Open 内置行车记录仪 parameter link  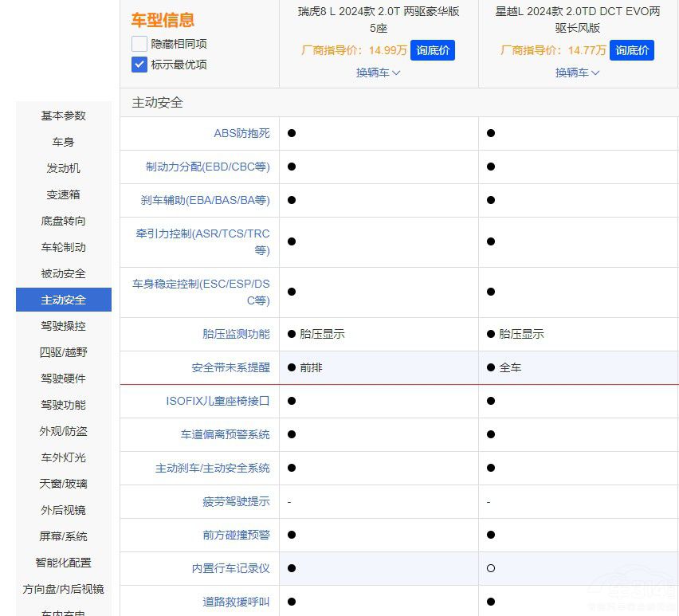230,568
